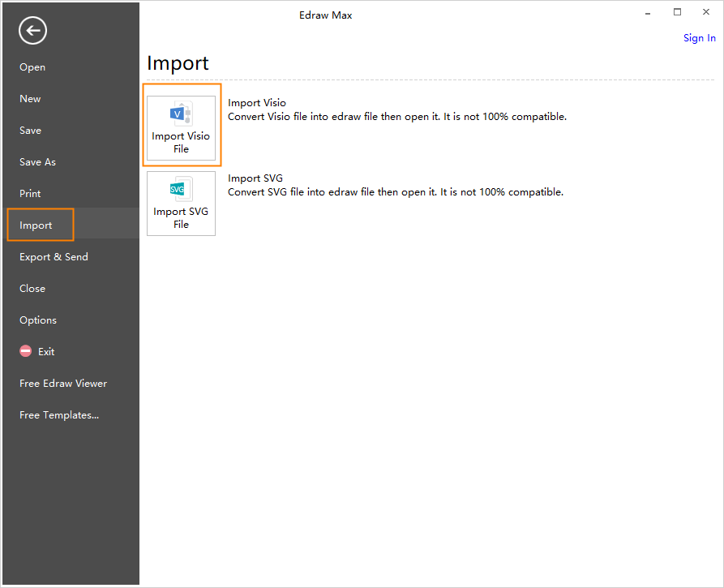Open Options from the sidebar

click(x=38, y=320)
